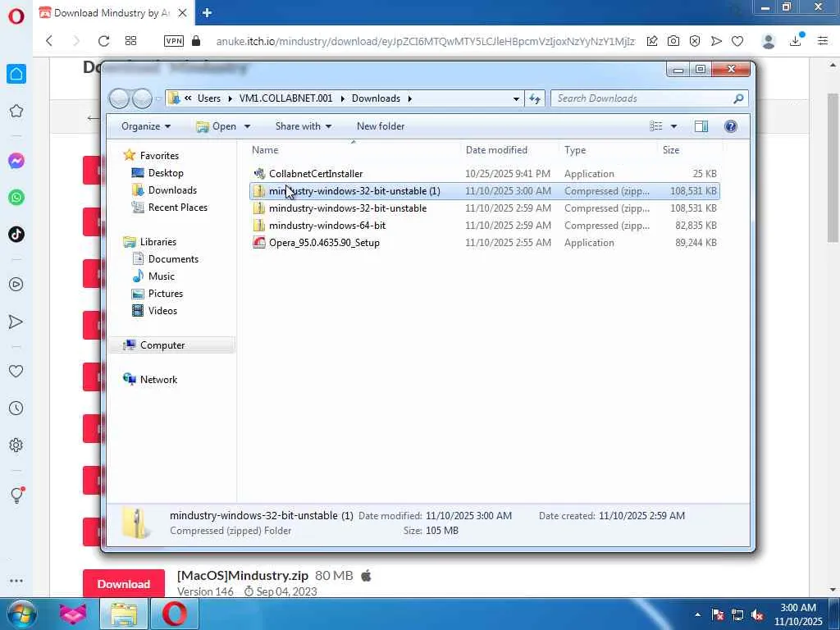Screen dimensions: 840x630
Task: Open Opera account profile icon
Action: tap(768, 41)
